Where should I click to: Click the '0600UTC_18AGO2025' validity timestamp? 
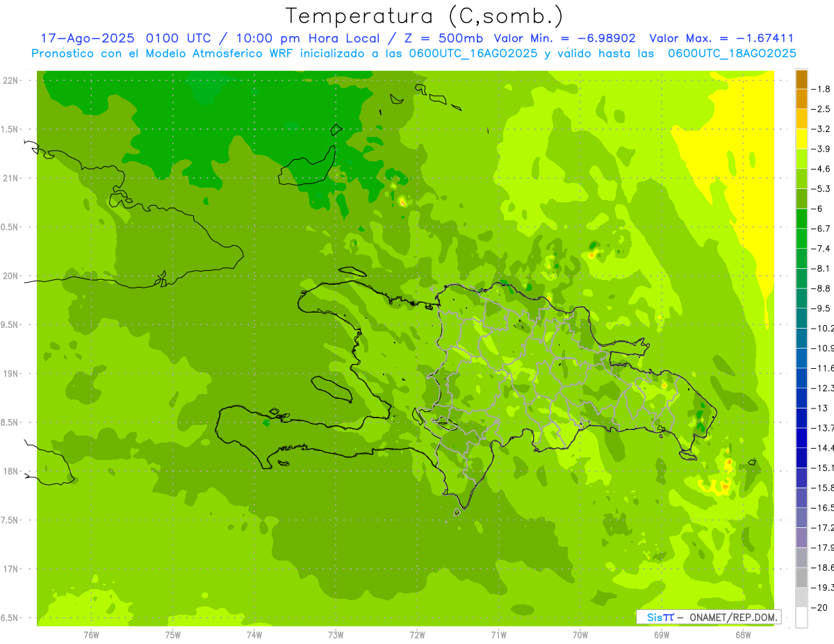(732, 53)
